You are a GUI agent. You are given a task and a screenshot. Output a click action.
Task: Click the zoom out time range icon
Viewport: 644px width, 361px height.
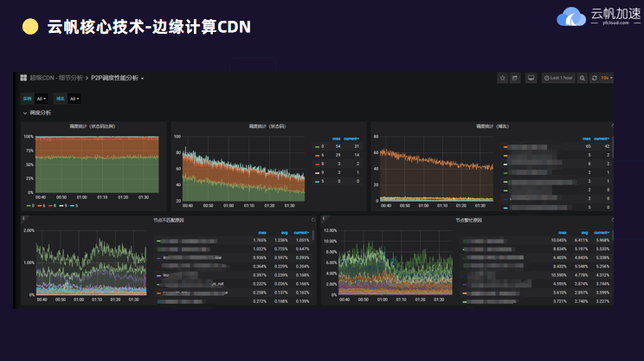(x=583, y=78)
